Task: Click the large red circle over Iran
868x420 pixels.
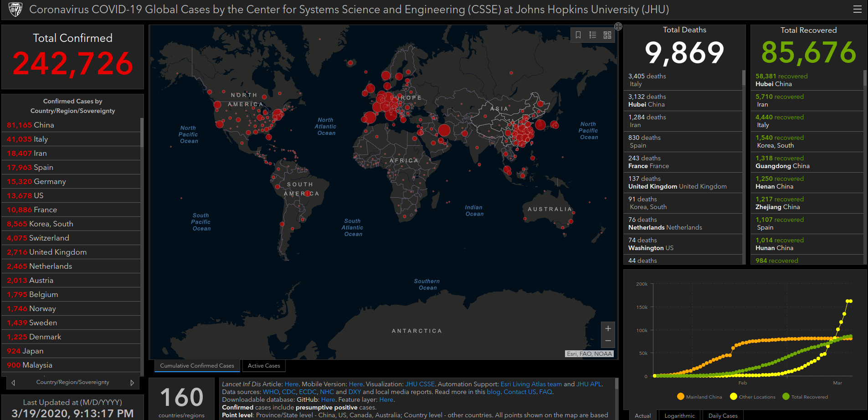Action: click(x=444, y=131)
